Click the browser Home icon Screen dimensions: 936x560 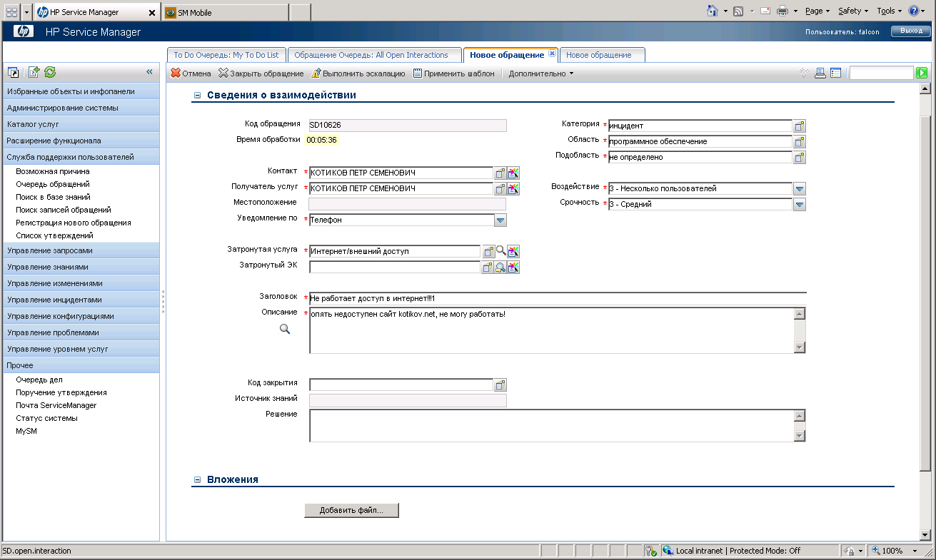click(x=712, y=11)
